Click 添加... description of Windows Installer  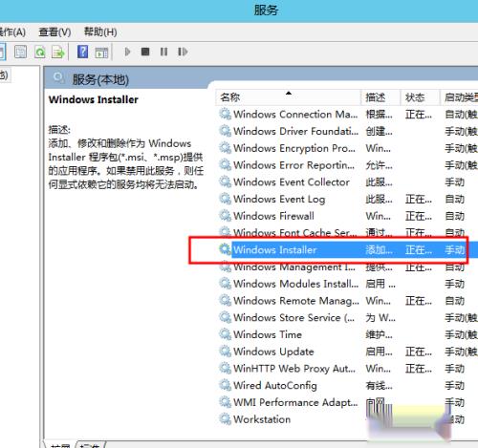(x=379, y=250)
